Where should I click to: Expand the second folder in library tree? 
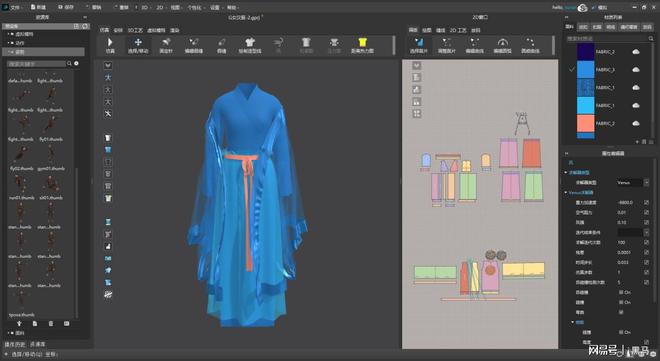[9, 43]
